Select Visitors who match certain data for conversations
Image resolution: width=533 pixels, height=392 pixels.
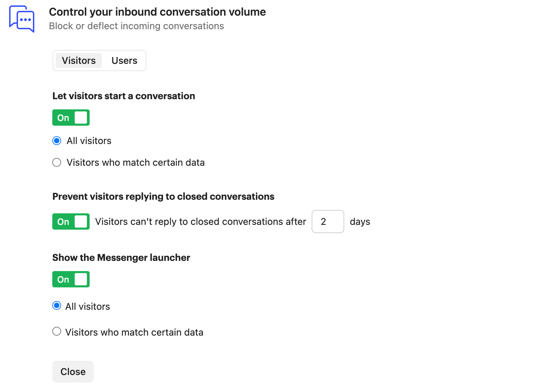pyautogui.click(x=57, y=162)
